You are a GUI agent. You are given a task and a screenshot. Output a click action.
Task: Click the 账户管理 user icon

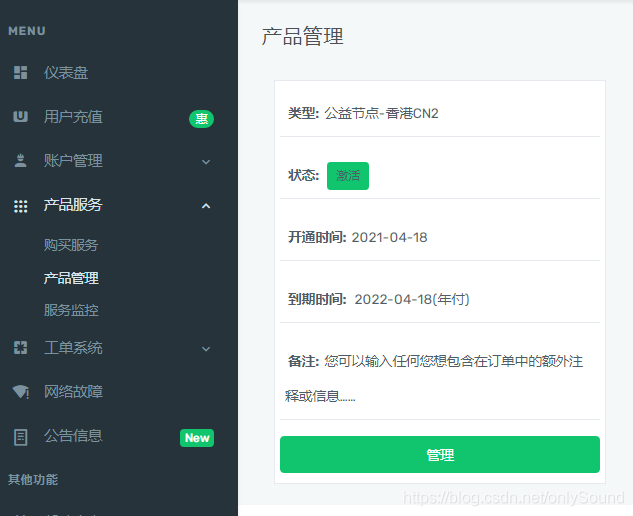coord(20,161)
